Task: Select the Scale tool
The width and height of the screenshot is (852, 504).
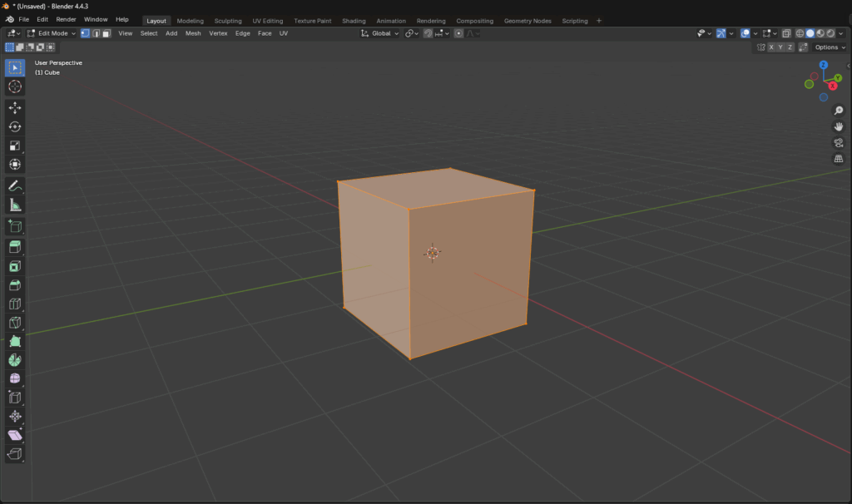Action: tap(15, 146)
